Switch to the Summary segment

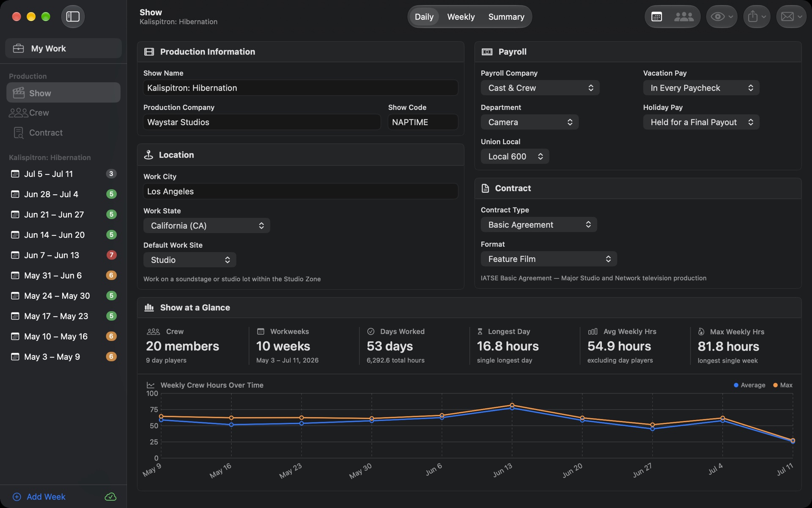point(506,17)
